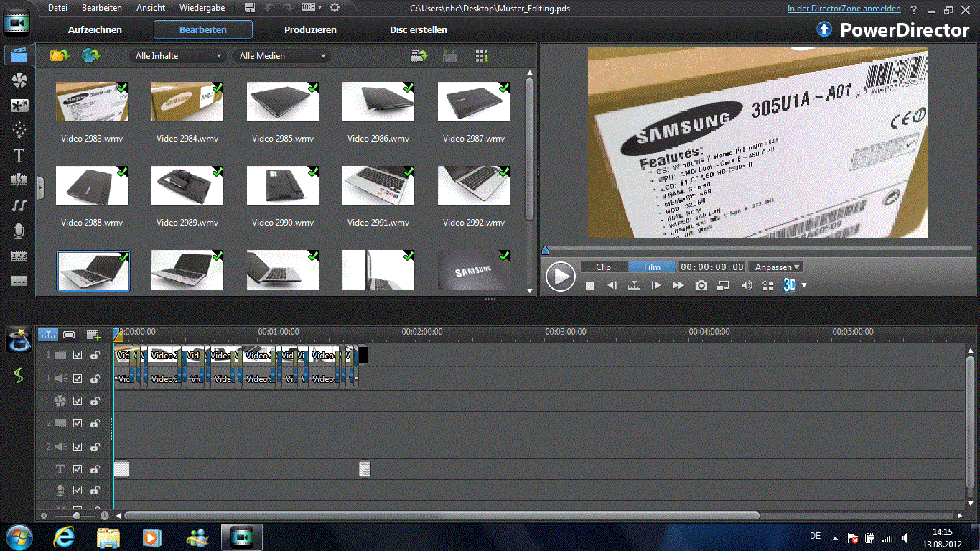Image resolution: width=980 pixels, height=551 pixels.
Task: Uncheck the video track 1 enable checkbox
Action: click(78, 355)
